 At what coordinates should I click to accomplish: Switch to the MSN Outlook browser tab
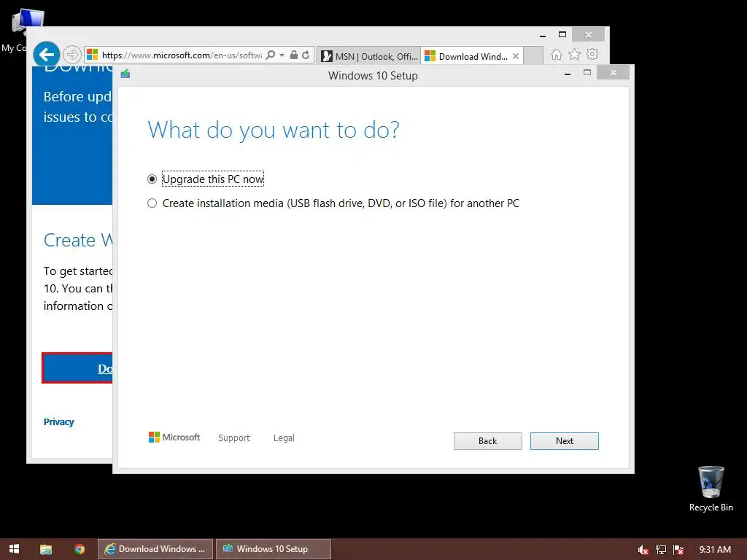tap(368, 56)
